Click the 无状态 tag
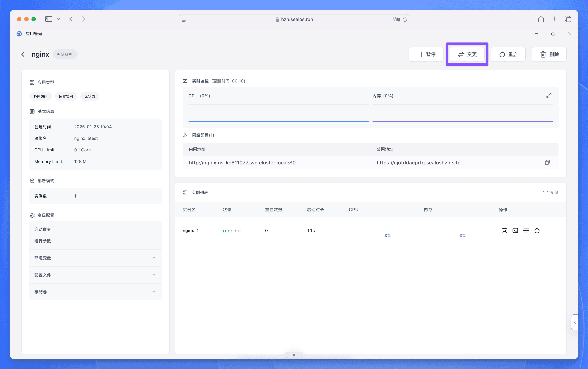Image resolution: width=588 pixels, height=369 pixels. 90,96
